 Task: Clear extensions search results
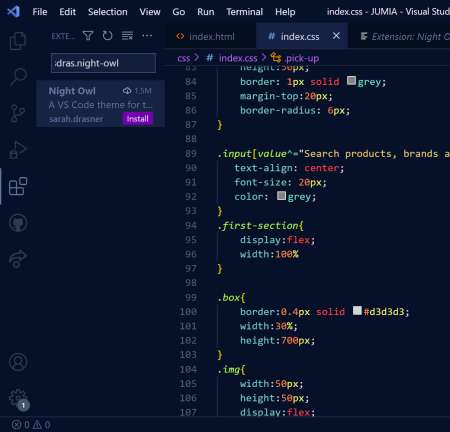(127, 36)
